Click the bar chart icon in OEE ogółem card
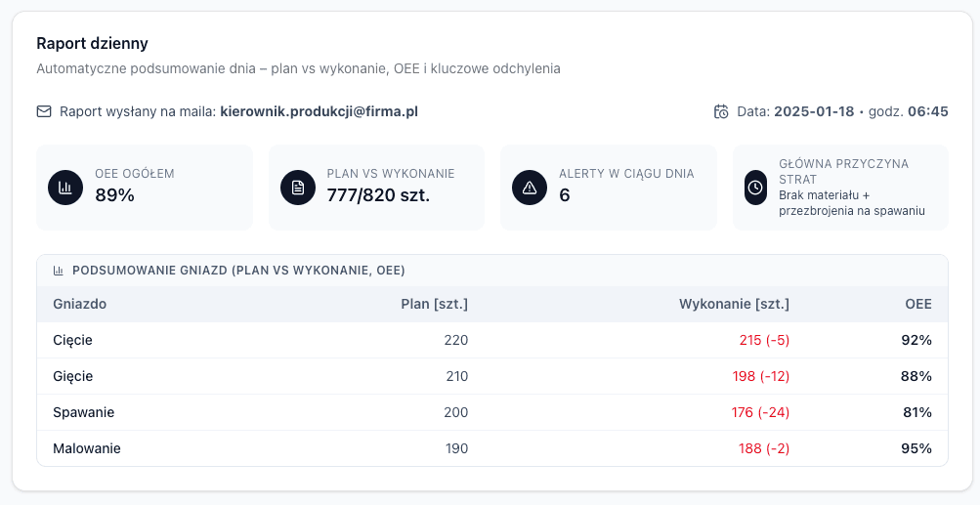 pos(65,188)
